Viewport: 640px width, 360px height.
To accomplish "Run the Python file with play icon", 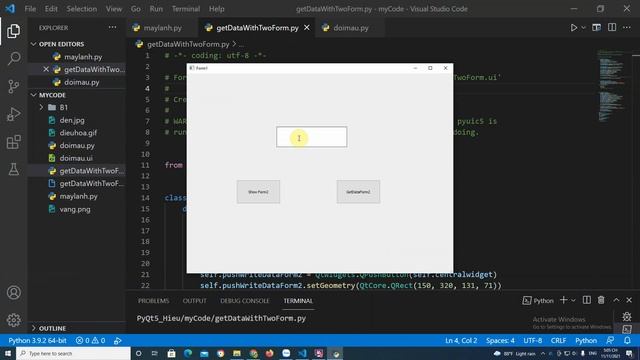I will click(x=573, y=28).
